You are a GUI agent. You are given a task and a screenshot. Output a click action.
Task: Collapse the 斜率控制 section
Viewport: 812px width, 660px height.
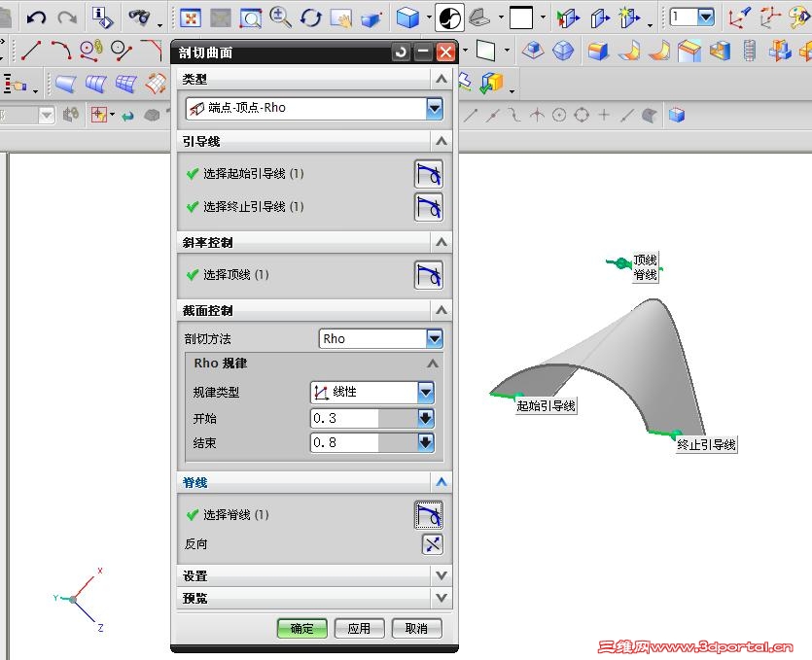pyautogui.click(x=441, y=242)
